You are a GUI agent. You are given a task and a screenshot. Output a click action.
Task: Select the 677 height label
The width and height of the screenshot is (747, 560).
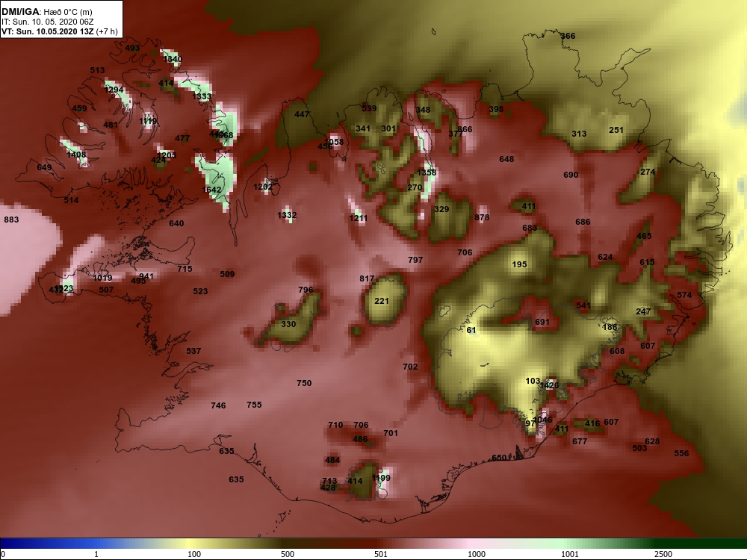[580, 441]
